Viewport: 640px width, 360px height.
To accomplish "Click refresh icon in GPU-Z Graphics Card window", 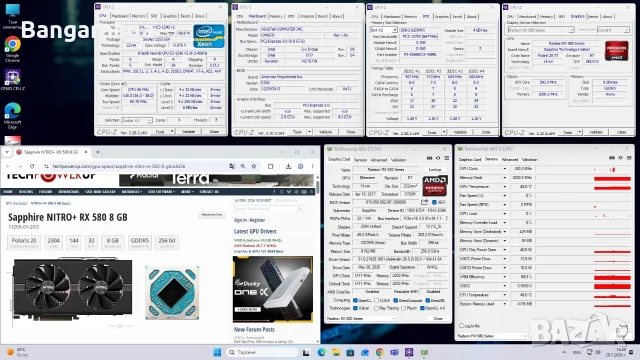I will [438, 158].
